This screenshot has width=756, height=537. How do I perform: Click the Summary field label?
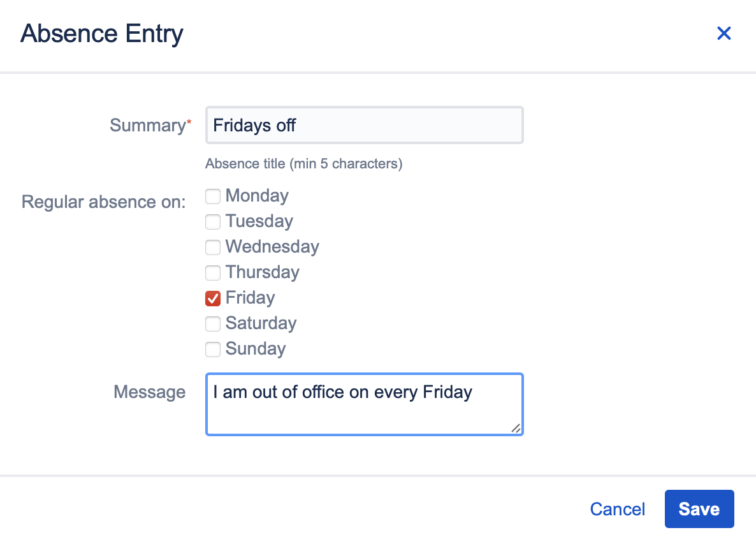coord(145,126)
